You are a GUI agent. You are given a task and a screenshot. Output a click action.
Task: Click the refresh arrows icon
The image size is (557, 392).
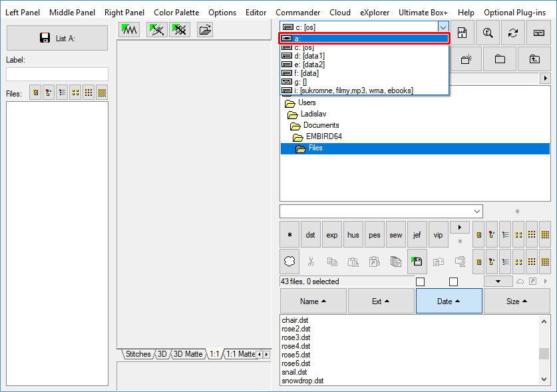(513, 33)
